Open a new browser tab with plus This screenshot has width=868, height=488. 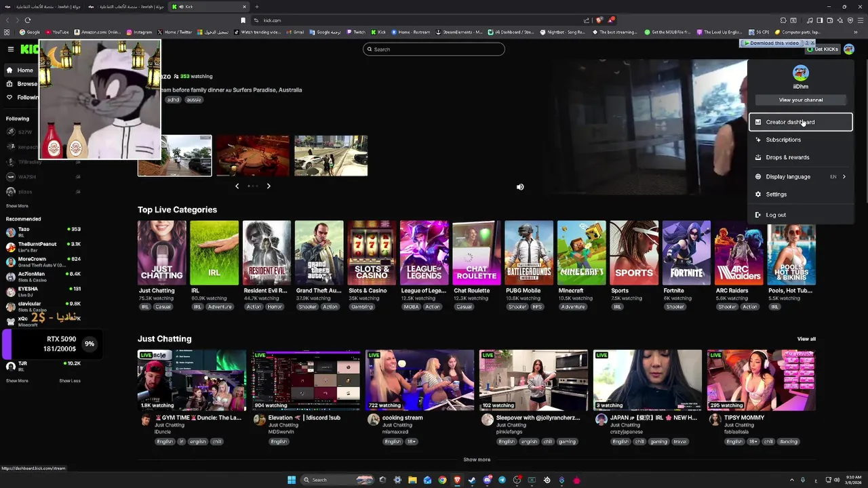(256, 7)
